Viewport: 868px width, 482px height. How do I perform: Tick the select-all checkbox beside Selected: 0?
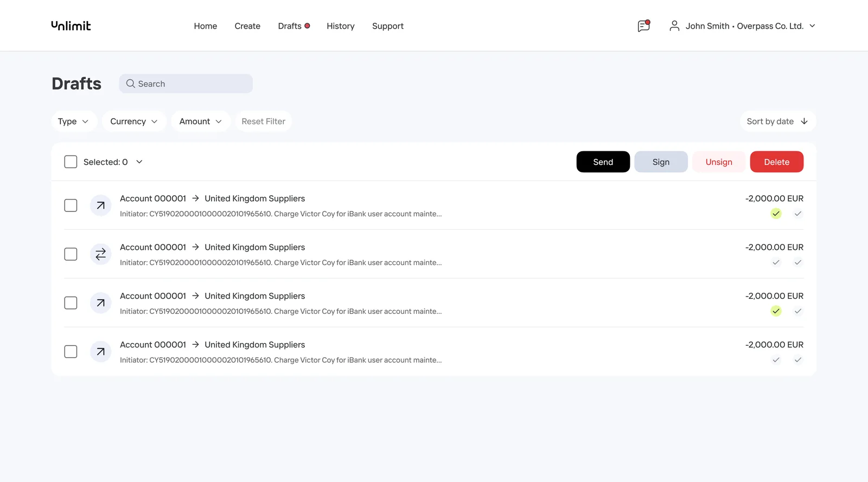[x=71, y=162]
